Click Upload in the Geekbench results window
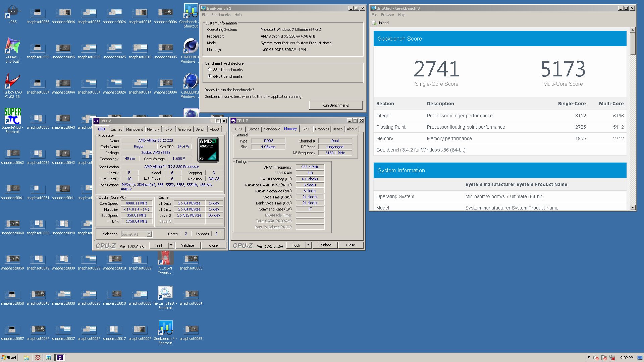This screenshot has height=362, width=644. (380, 23)
